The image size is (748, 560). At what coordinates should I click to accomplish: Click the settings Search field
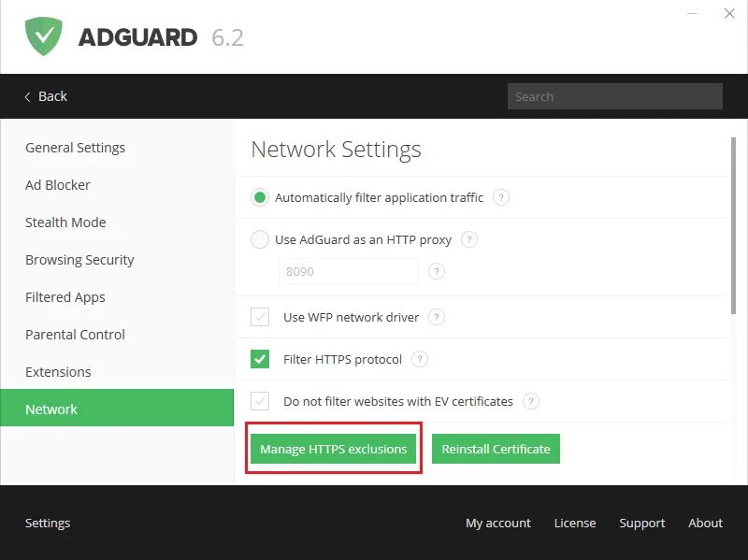(x=614, y=96)
